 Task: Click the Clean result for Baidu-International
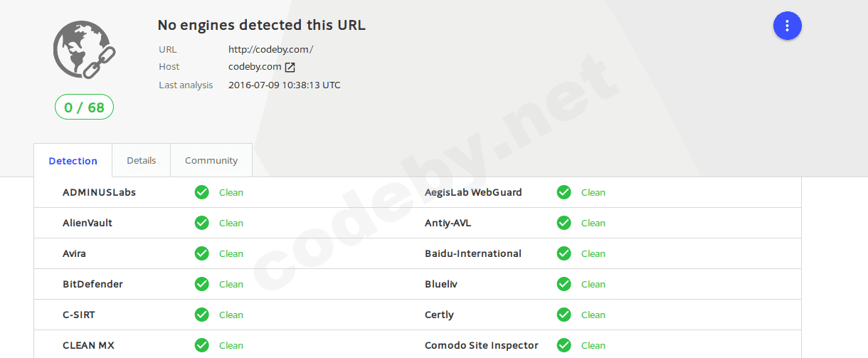point(593,253)
